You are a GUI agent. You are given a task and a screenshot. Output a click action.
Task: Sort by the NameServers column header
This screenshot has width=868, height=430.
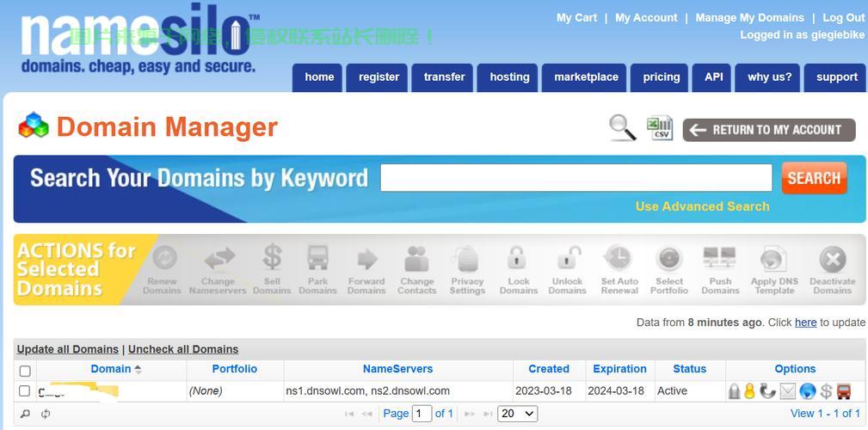click(x=397, y=369)
